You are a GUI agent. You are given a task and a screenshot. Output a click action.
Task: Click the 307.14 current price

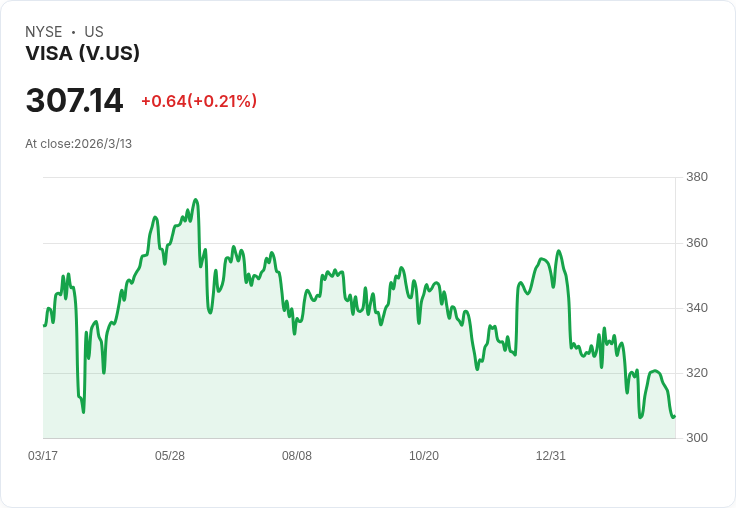coord(74,101)
